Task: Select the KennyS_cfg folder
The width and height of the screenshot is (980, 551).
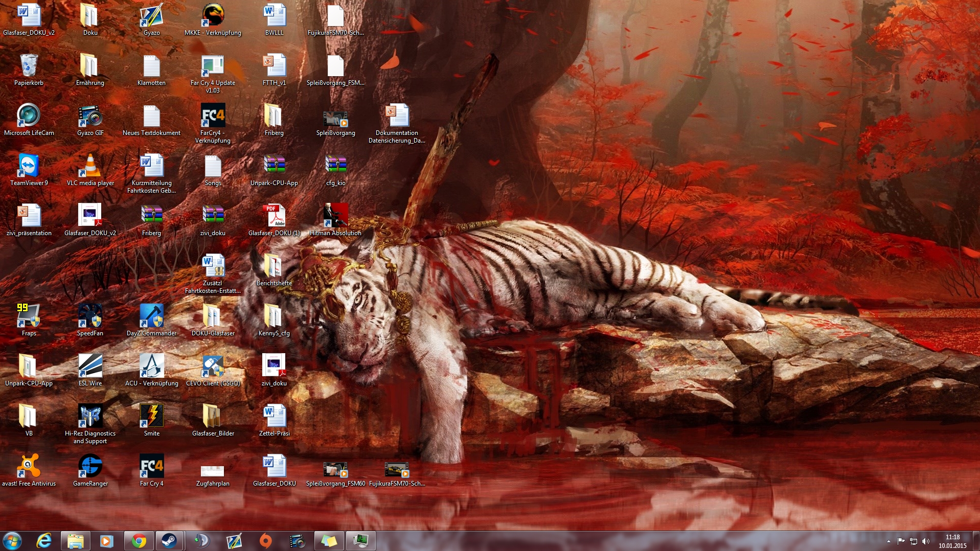Action: [x=274, y=319]
